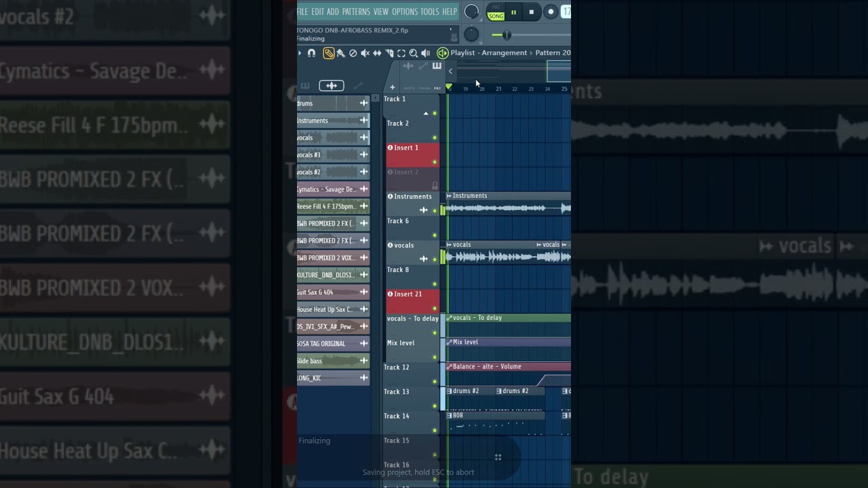Choose the Select marquee tool

[401, 53]
